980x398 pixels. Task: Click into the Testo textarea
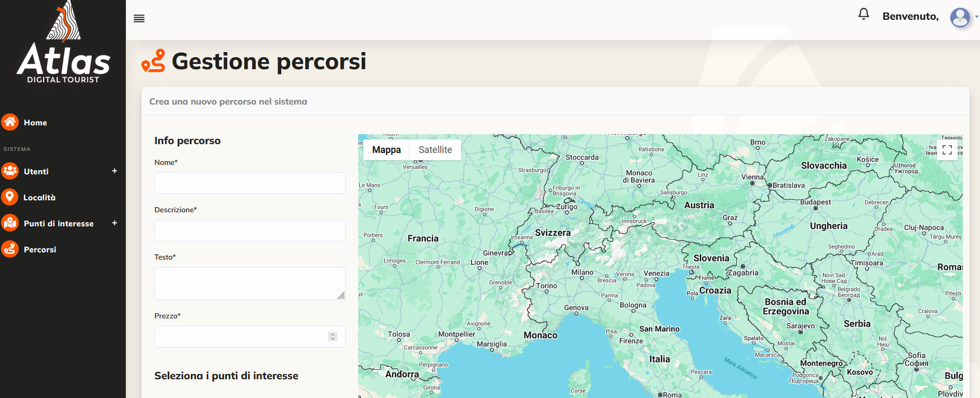point(250,284)
